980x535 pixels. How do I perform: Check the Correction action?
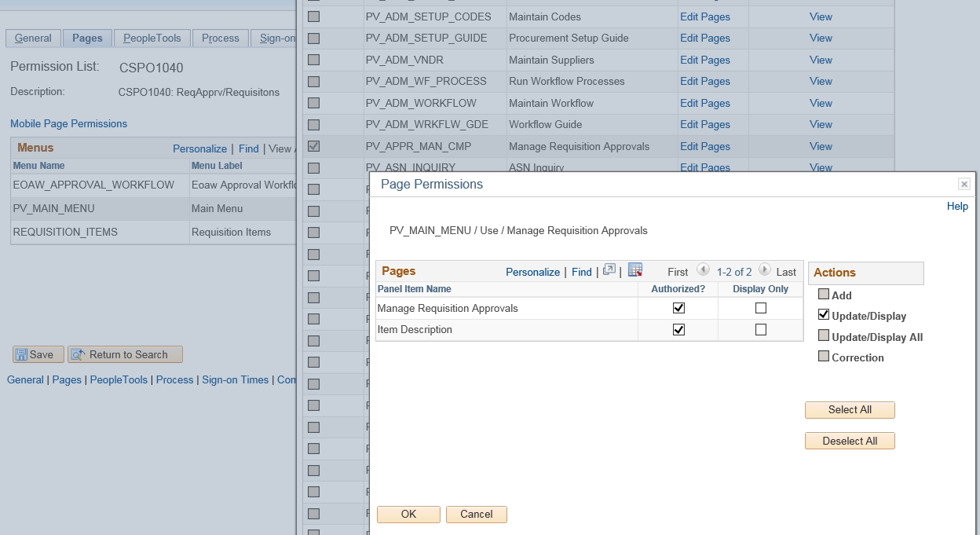(x=823, y=357)
